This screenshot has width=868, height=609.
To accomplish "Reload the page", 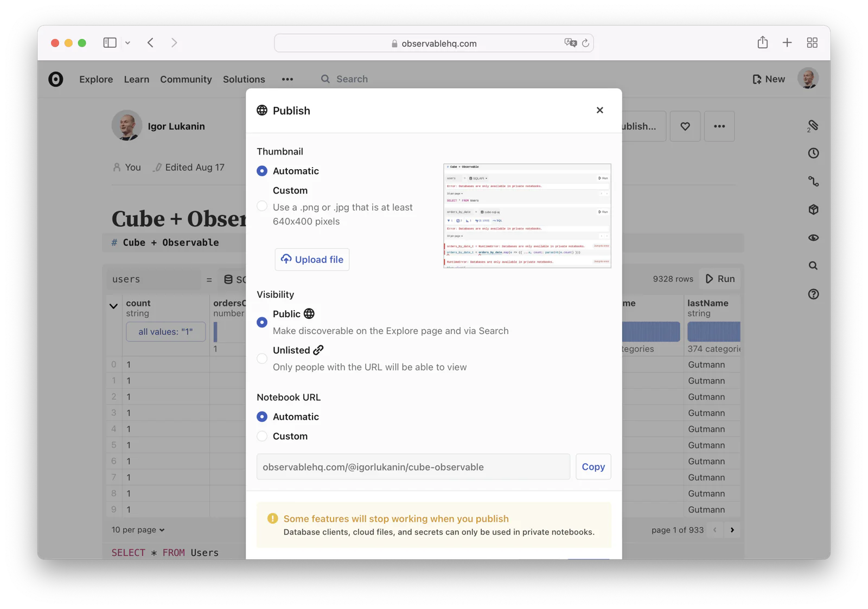I will click(x=585, y=43).
